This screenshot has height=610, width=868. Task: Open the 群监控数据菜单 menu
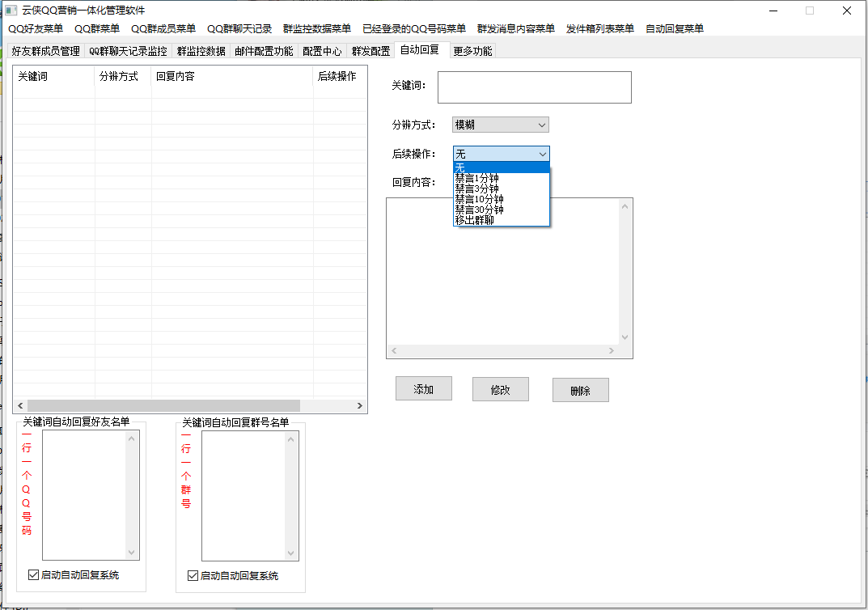pyautogui.click(x=316, y=29)
